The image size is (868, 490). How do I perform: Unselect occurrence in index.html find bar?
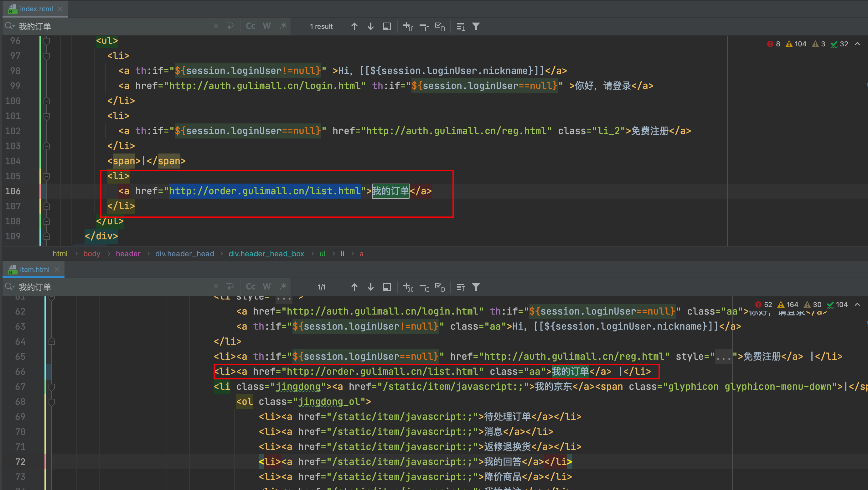click(424, 26)
